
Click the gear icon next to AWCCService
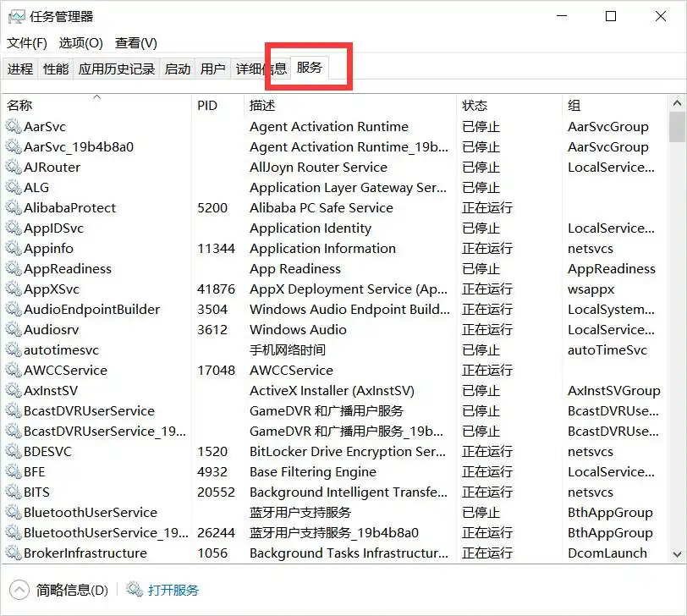pos(14,371)
